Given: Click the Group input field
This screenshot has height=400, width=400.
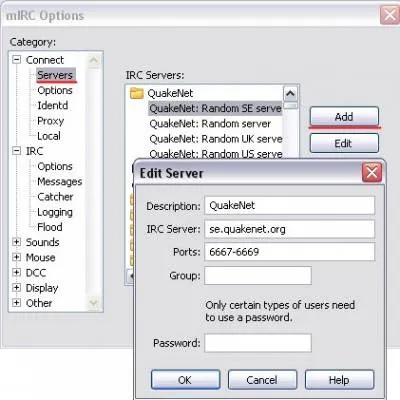Looking at the screenshot, I should coord(258,275).
